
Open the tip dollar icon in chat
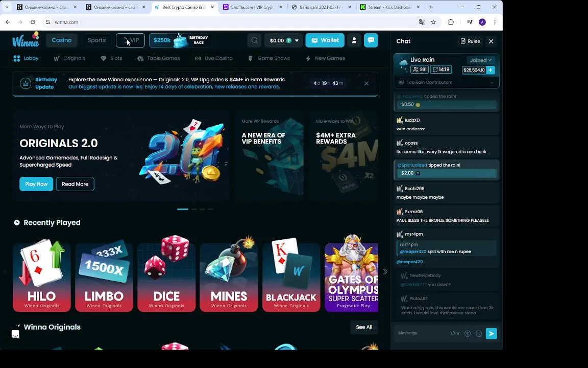coord(468,333)
